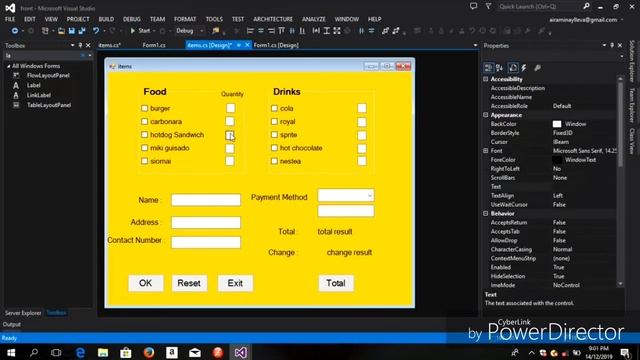
Task: Click the OK button on the form
Action: [x=146, y=283]
